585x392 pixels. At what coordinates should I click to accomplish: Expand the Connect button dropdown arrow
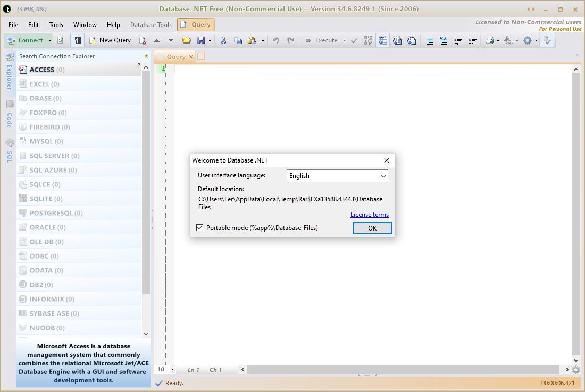point(49,40)
